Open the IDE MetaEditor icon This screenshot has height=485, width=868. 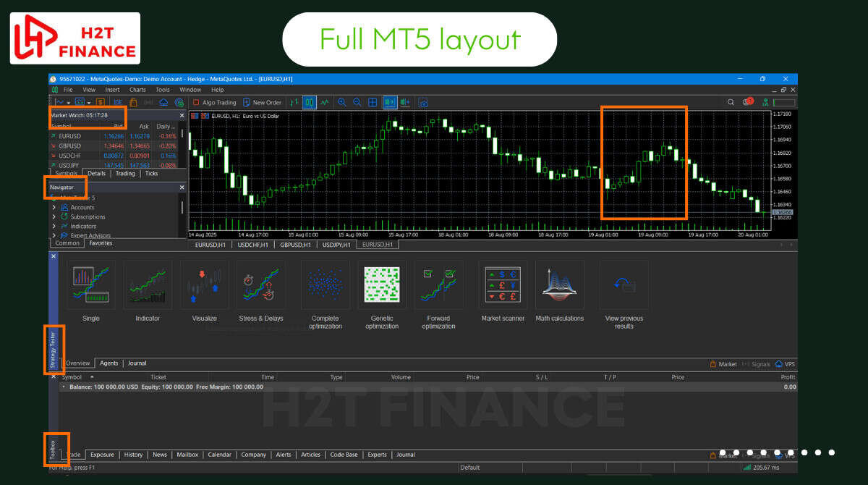tap(118, 102)
